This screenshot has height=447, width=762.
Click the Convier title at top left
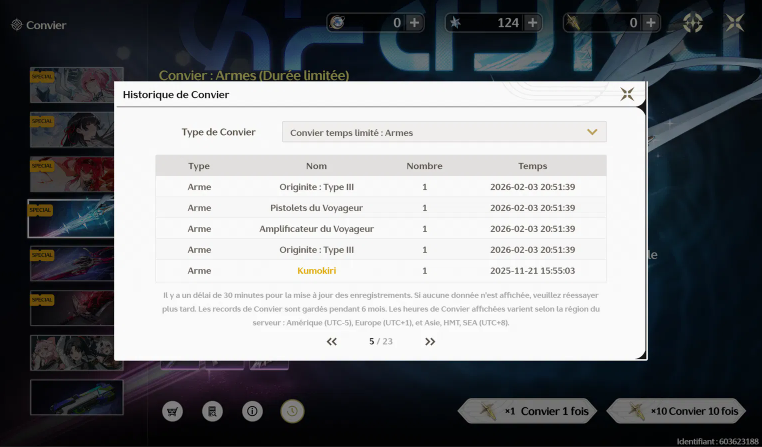click(46, 25)
